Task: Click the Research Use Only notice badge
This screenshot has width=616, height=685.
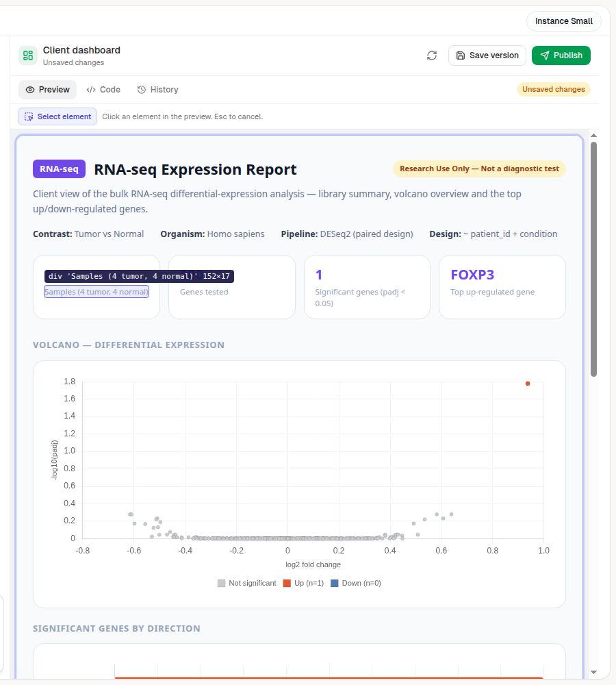Action: 479,169
